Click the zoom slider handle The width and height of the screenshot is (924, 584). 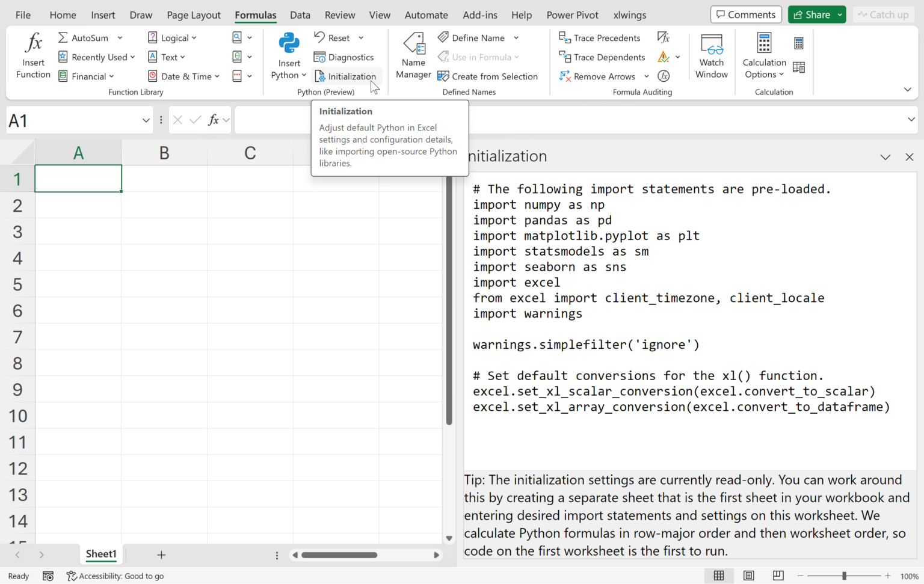point(844,576)
